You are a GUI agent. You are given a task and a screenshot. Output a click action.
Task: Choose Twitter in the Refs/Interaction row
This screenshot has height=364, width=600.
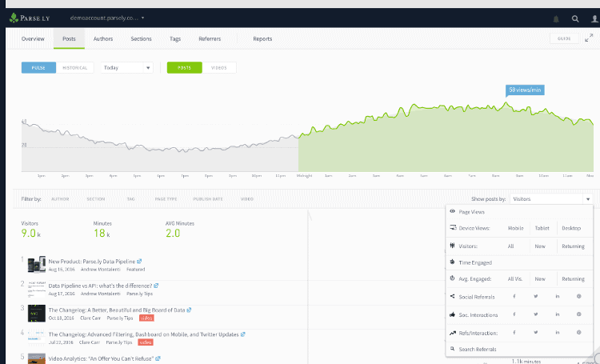coord(536,332)
